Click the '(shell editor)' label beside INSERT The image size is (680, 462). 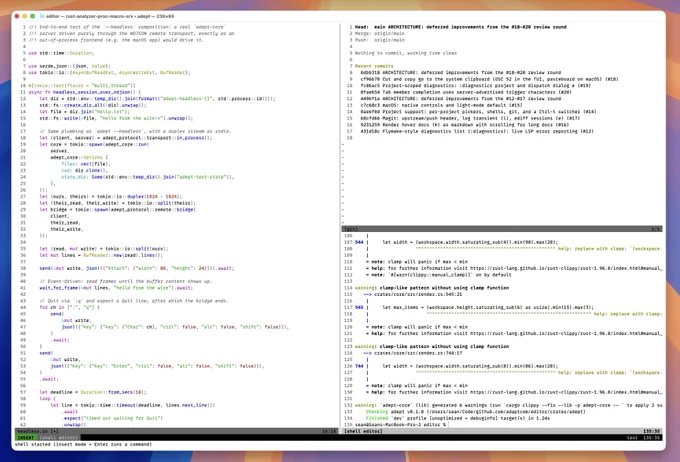59,438
